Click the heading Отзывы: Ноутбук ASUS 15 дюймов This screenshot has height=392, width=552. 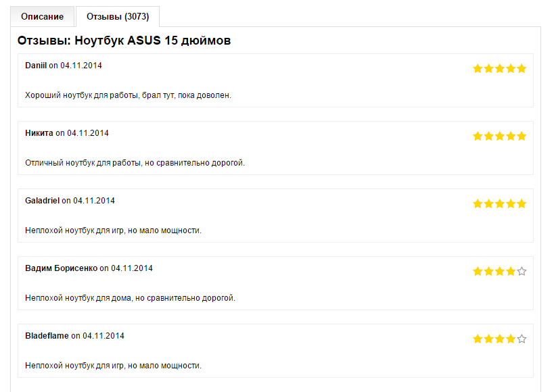(x=124, y=41)
